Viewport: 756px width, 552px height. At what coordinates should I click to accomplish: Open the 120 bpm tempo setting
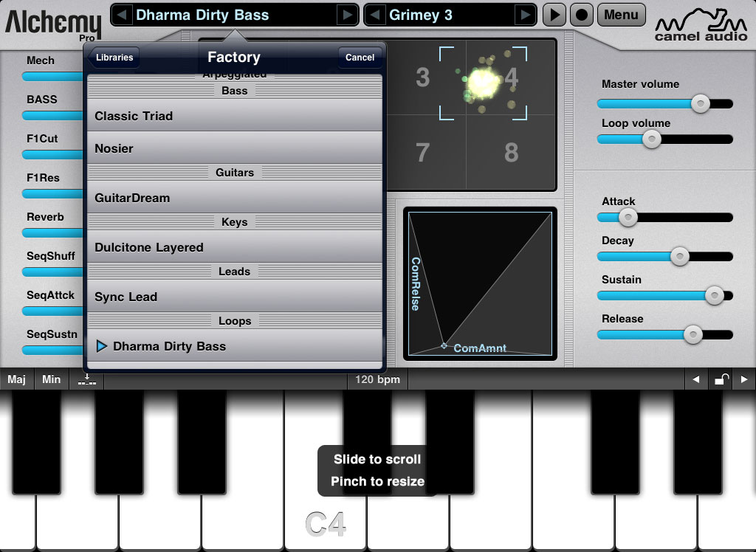pos(377,379)
